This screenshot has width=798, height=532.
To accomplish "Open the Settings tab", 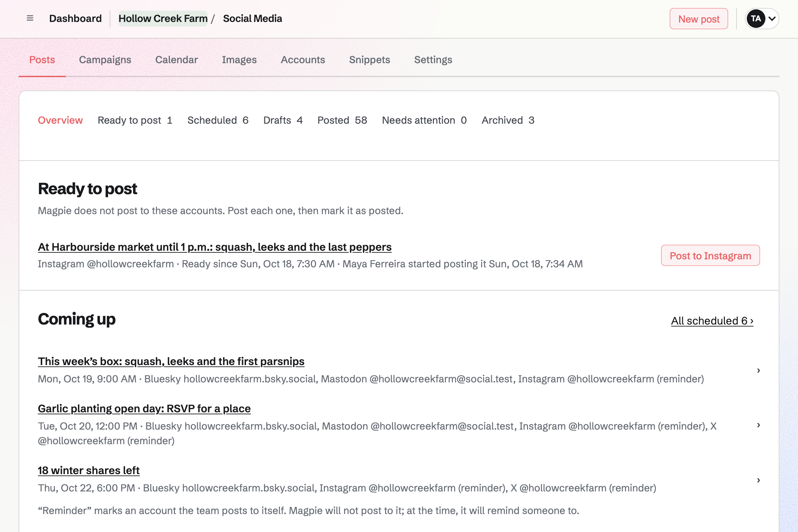I will coord(433,60).
